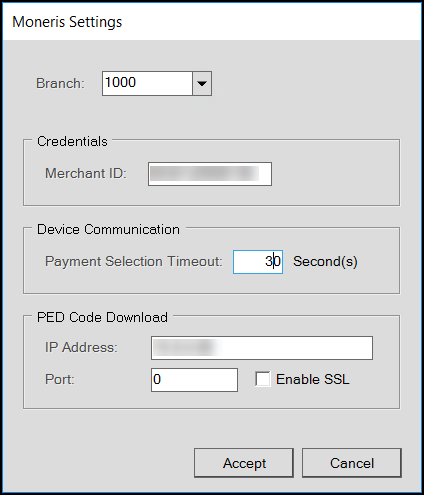424x495 pixels.
Task: Click the Port label
Action: point(60,379)
